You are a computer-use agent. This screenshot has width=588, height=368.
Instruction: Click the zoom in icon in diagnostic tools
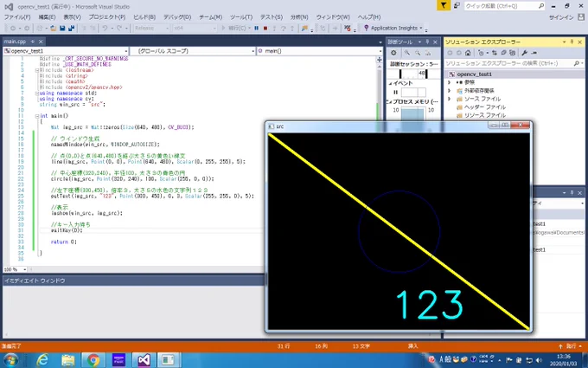(x=407, y=53)
